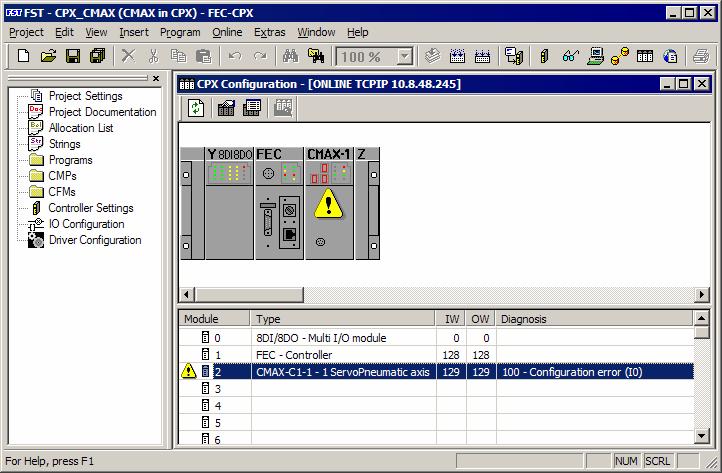Click the Copy toolbar icon

click(x=178, y=56)
